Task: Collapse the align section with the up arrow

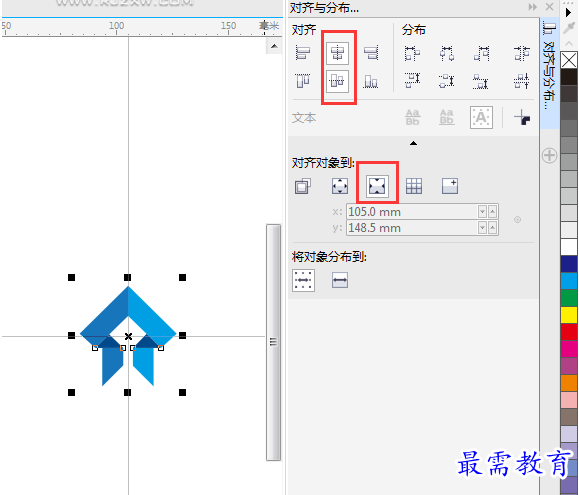Action: click(414, 143)
